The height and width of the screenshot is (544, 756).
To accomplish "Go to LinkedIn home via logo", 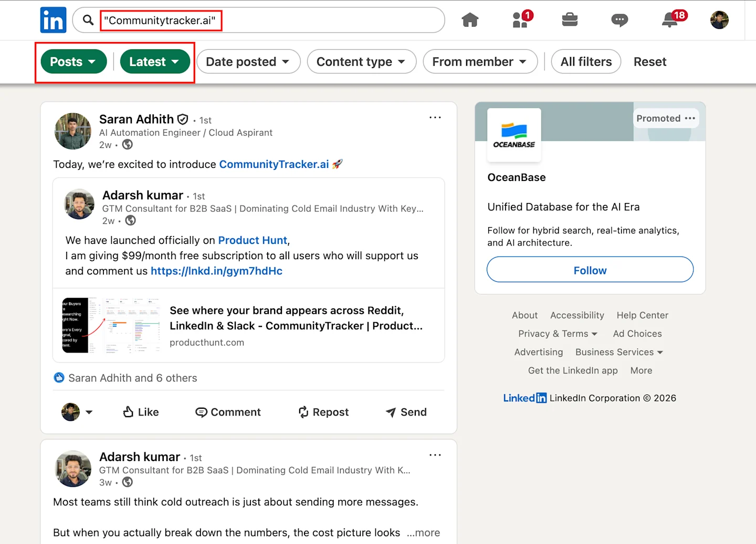I will 53,20.
